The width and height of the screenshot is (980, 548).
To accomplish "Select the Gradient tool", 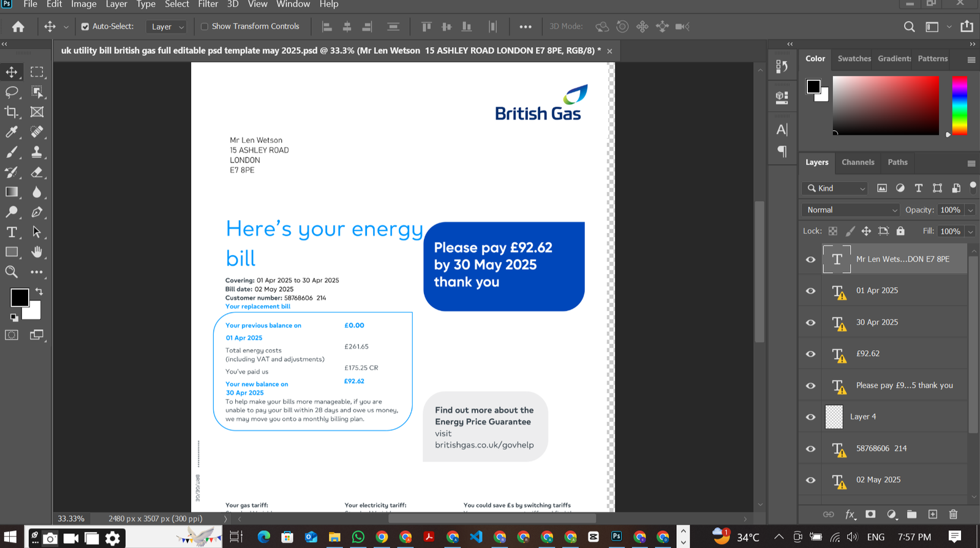I will 12,192.
